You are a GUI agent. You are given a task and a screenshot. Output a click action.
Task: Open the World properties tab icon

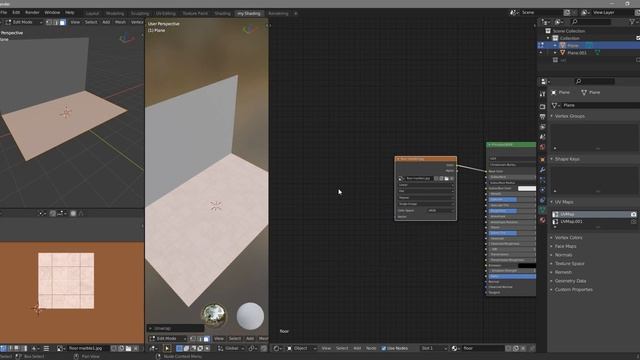[x=542, y=147]
